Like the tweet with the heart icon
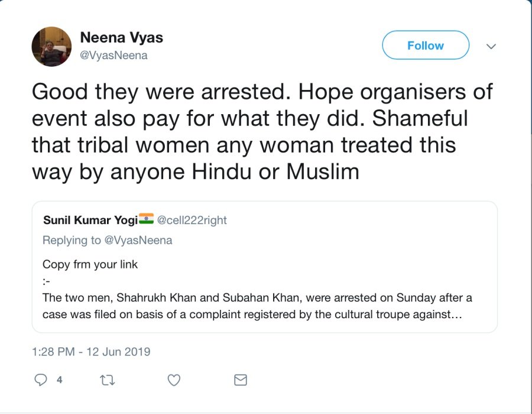Image resolution: width=532 pixels, height=414 pixels. click(x=174, y=380)
